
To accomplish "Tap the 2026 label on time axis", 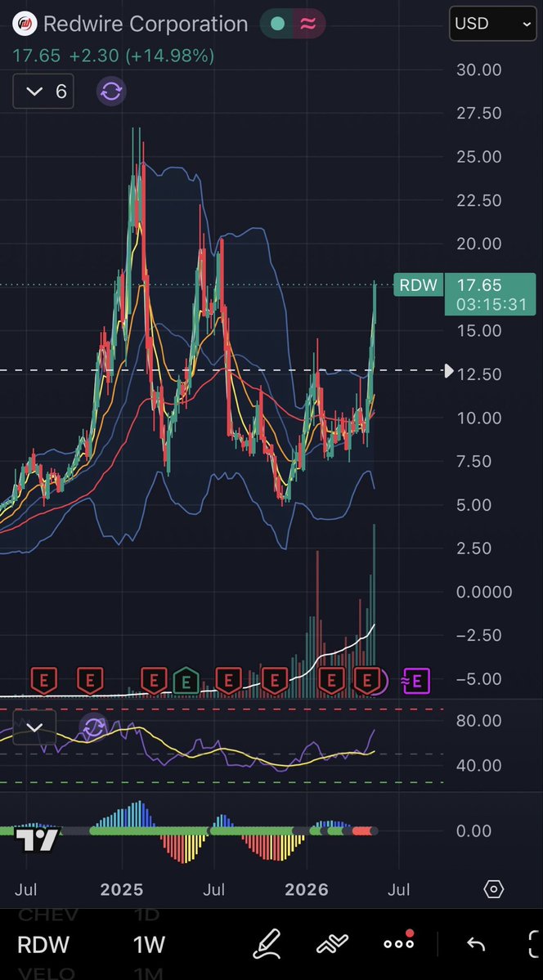I will point(307,889).
